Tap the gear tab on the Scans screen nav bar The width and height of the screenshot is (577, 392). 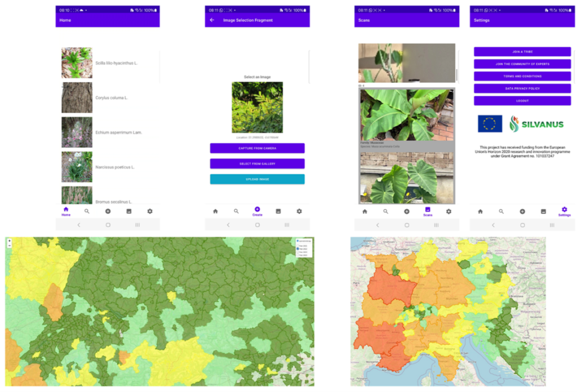(x=449, y=211)
